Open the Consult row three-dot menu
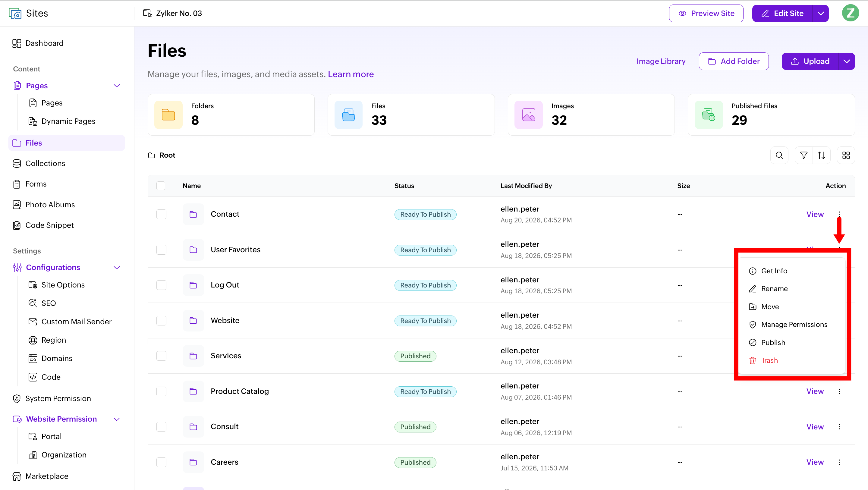The width and height of the screenshot is (868, 490). point(839,427)
